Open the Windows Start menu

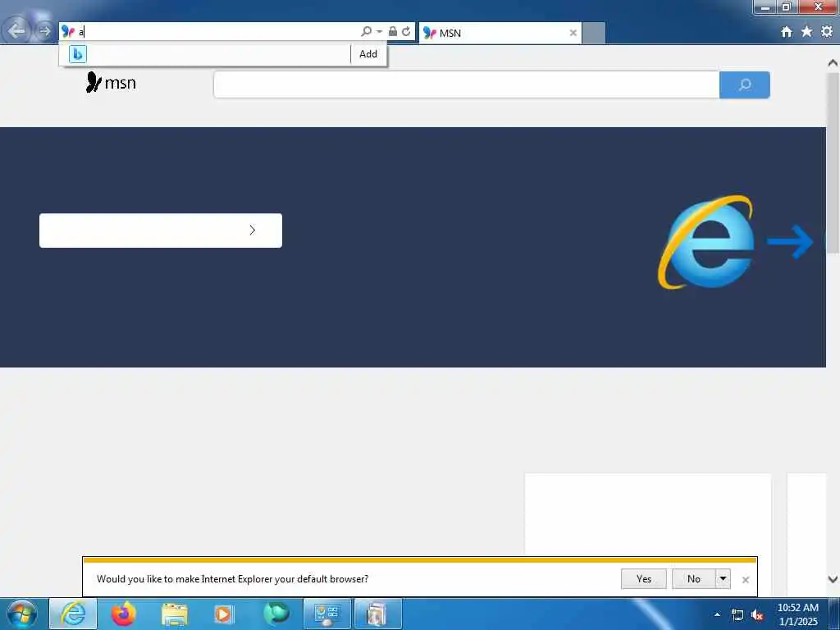pos(22,614)
